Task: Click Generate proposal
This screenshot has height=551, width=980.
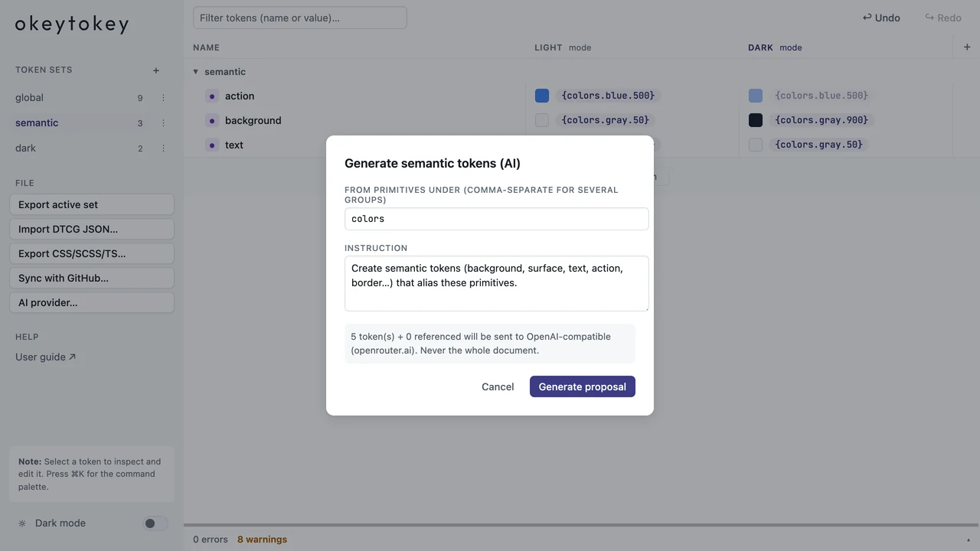Action: [x=583, y=386]
